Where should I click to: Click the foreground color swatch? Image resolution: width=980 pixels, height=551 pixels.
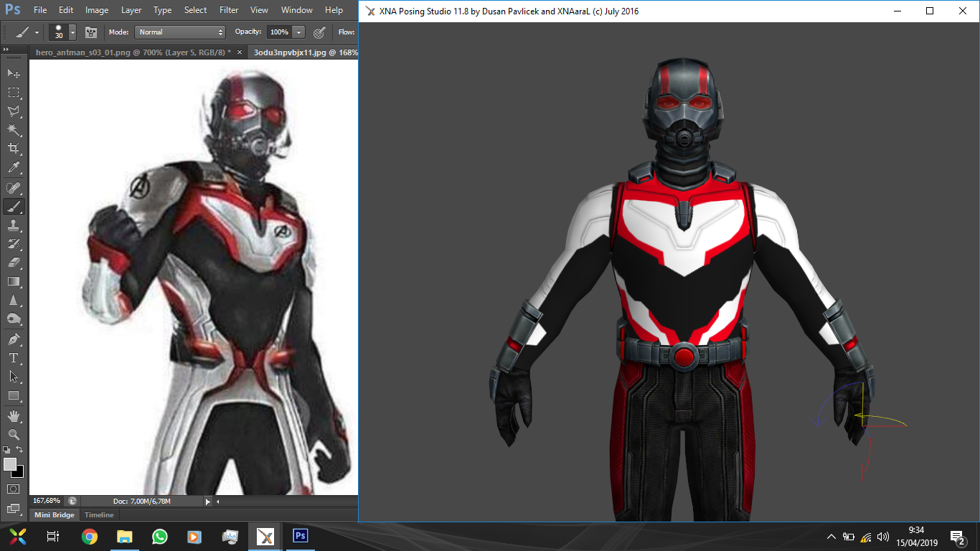pos(10,464)
